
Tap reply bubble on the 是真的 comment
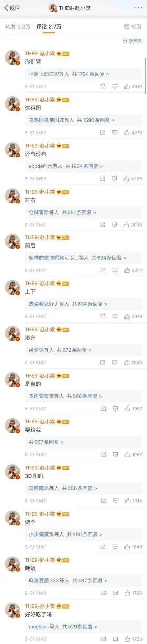tap(115, 409)
